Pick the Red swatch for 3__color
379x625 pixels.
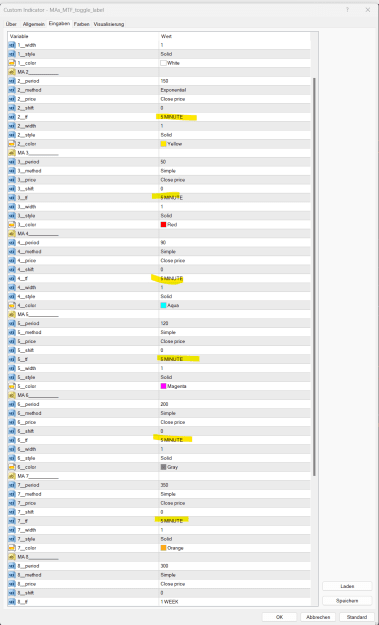click(x=163, y=225)
